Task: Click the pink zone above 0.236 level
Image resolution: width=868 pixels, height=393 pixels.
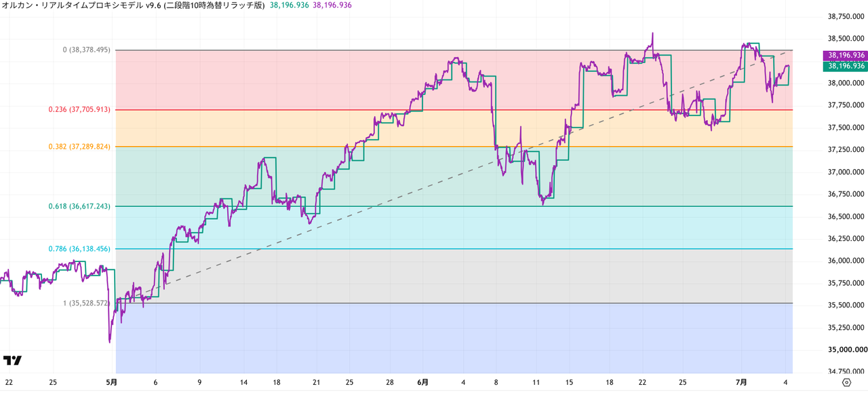Action: (454, 79)
